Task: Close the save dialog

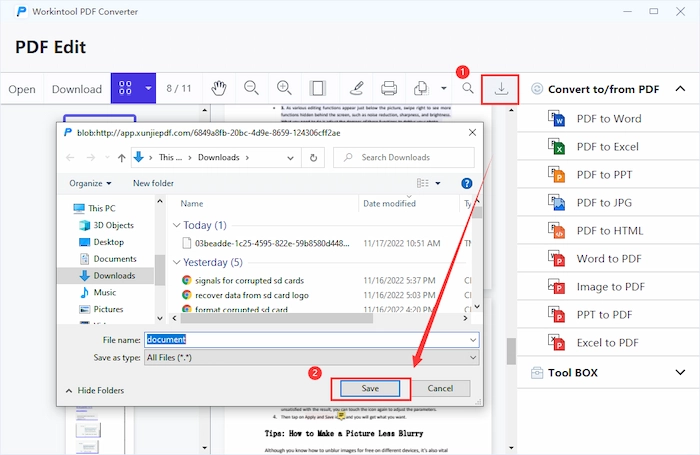Action: point(472,132)
